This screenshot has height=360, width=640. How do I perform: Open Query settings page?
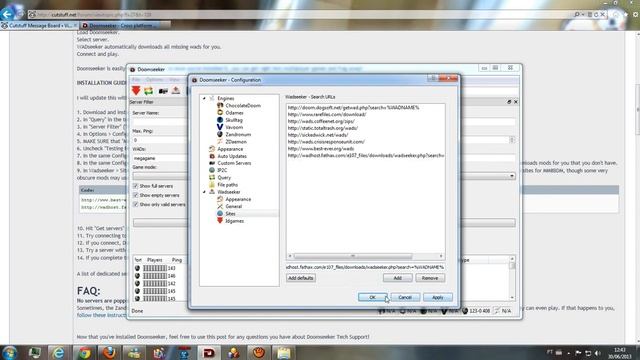tap(224, 178)
